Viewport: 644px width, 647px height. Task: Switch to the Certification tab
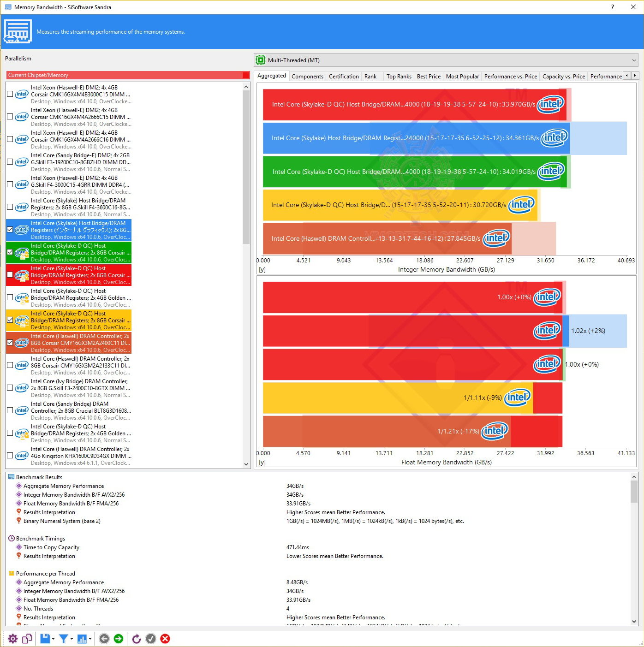344,77
